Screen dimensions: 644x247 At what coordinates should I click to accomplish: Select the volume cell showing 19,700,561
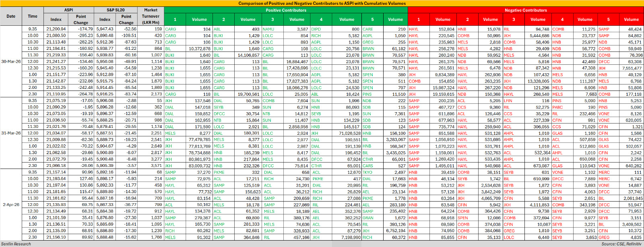[248, 94]
